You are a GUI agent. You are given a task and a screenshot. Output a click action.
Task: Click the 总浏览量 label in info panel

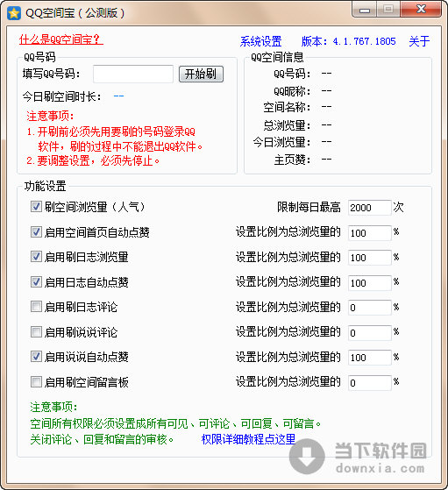(287, 125)
